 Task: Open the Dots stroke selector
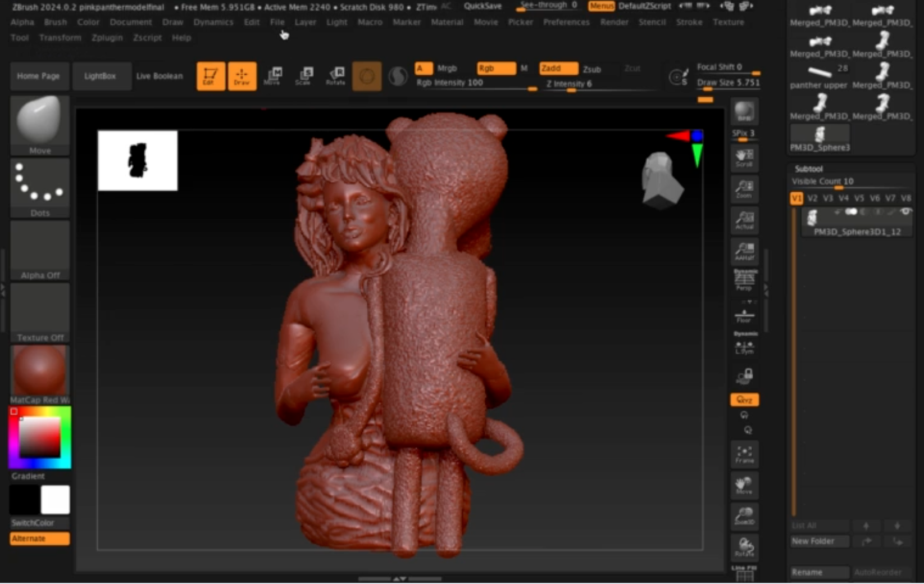point(39,188)
